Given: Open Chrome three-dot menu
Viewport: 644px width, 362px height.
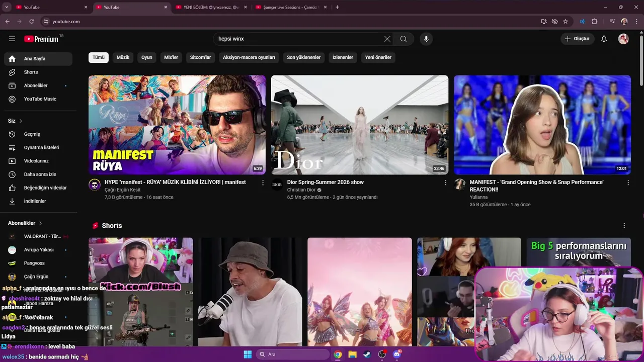Looking at the screenshot, I should [635, 22].
